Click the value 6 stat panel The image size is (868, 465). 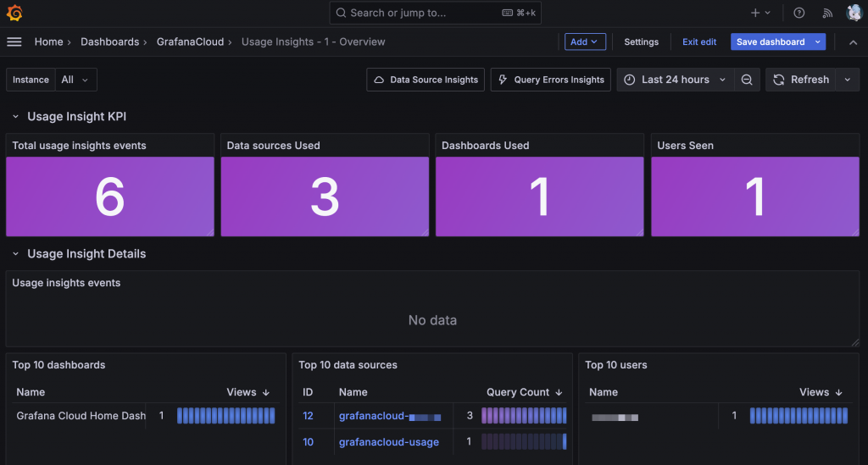[109, 197]
